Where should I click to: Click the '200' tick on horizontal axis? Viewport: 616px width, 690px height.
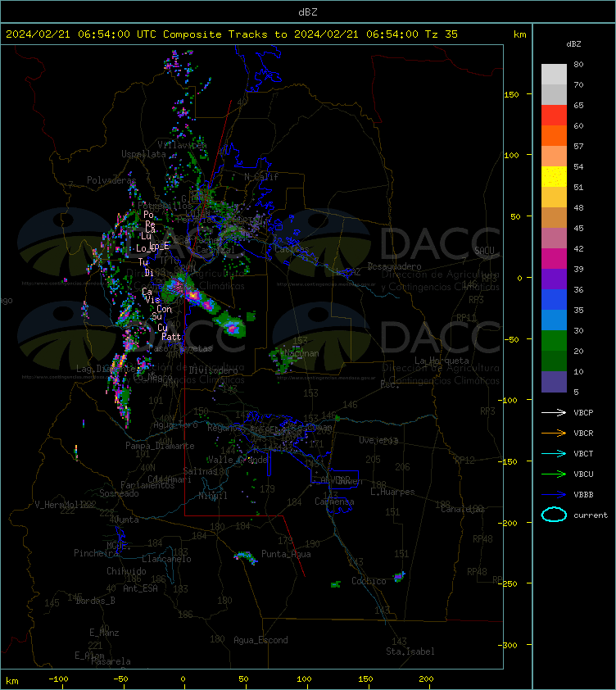point(426,679)
